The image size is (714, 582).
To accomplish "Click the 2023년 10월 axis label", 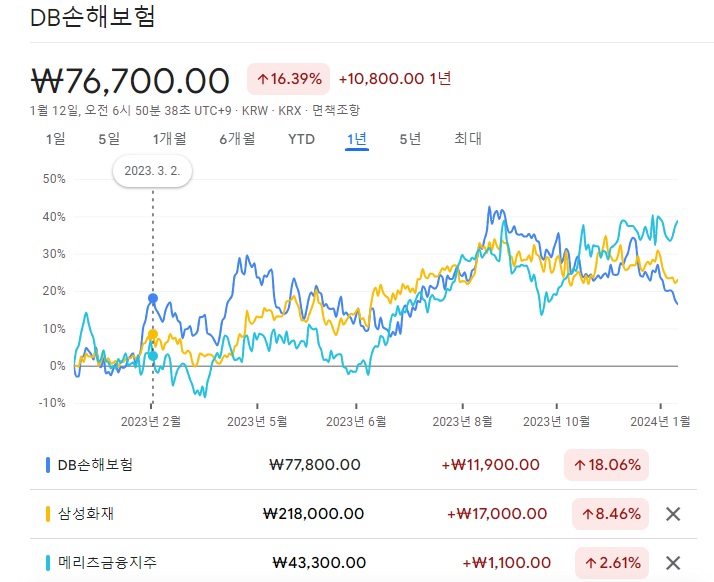I will pos(556,422).
